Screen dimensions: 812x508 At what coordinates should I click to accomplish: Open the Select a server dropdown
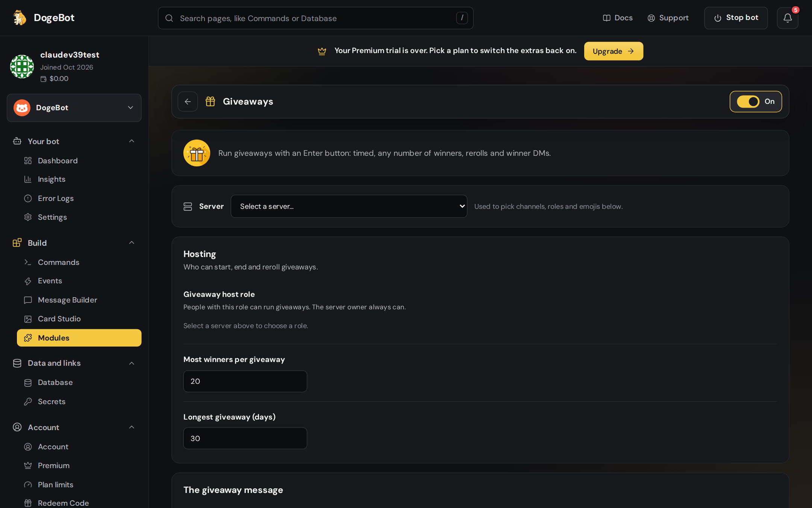point(349,206)
